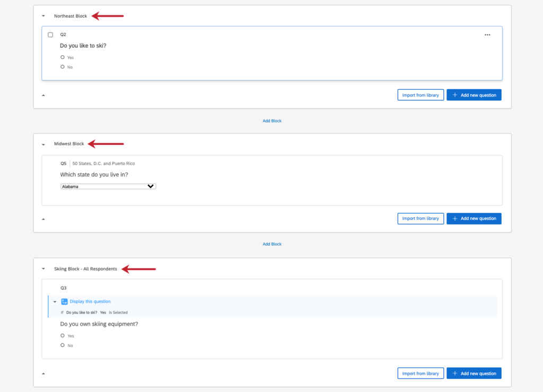Click the plus icon on Northeast Add new question
Screen dimensions: 543x392
point(454,94)
